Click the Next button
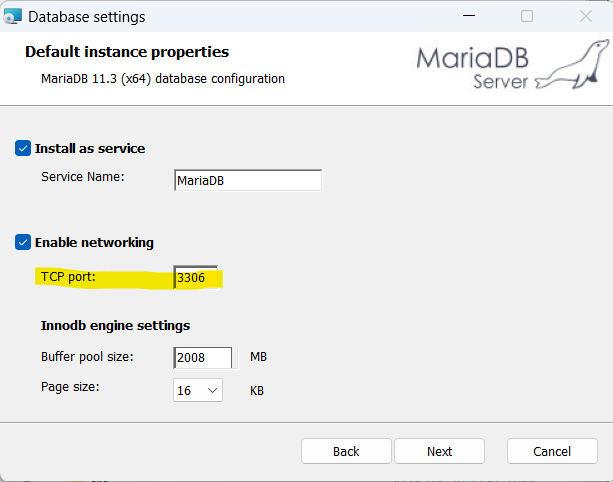This screenshot has width=613, height=482. [x=439, y=452]
